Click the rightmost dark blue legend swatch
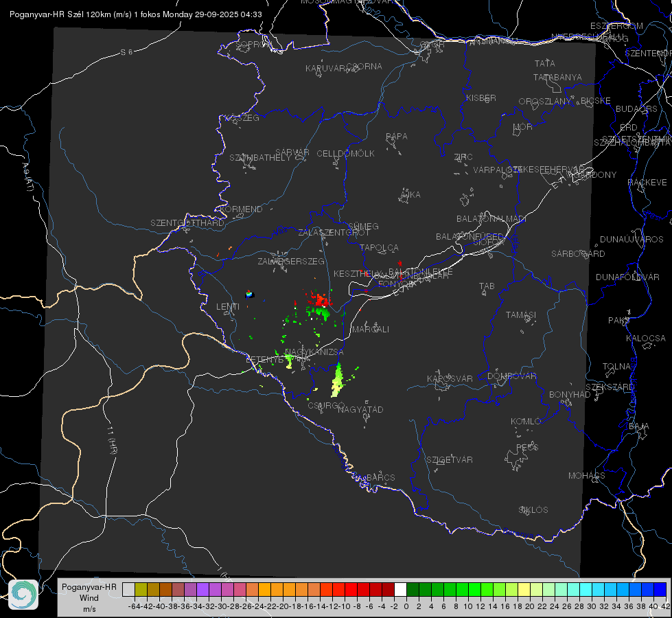Viewport: 672px width, 618px height. pos(660,589)
